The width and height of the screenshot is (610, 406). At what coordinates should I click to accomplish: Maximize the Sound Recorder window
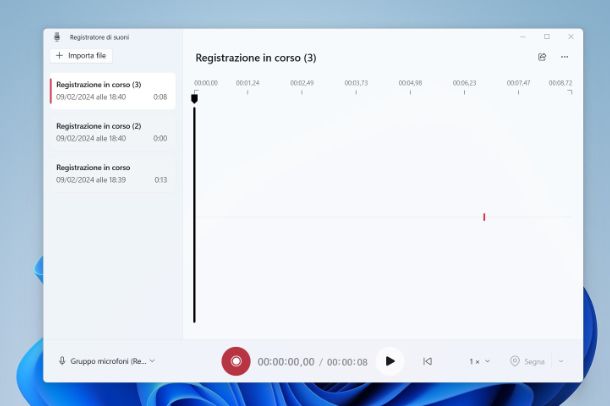click(546, 37)
